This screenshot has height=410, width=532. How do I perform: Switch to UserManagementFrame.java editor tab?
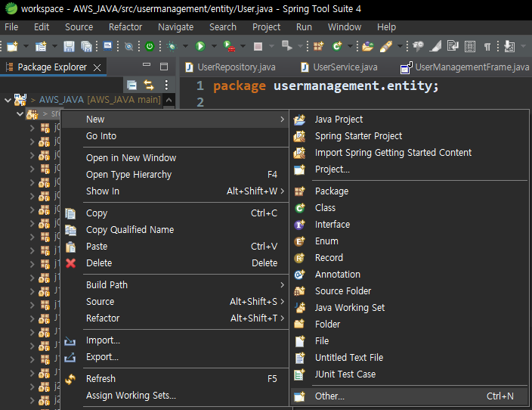click(x=465, y=67)
